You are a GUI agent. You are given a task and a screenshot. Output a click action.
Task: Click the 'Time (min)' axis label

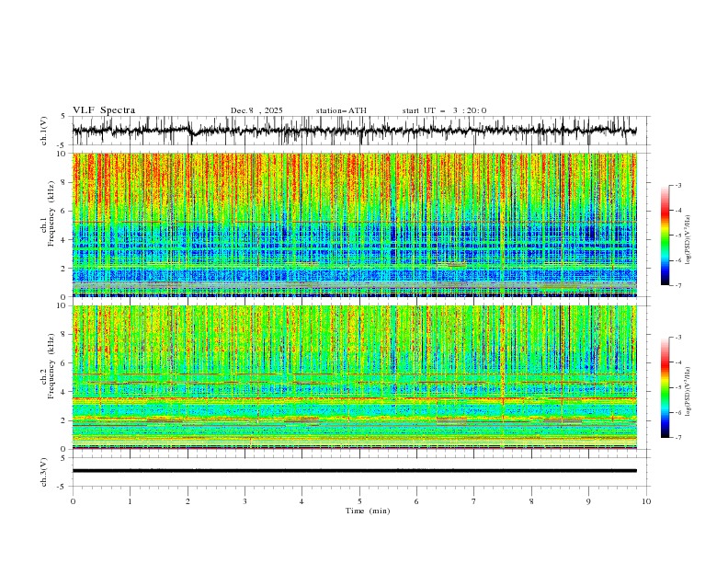pyautogui.click(x=368, y=511)
